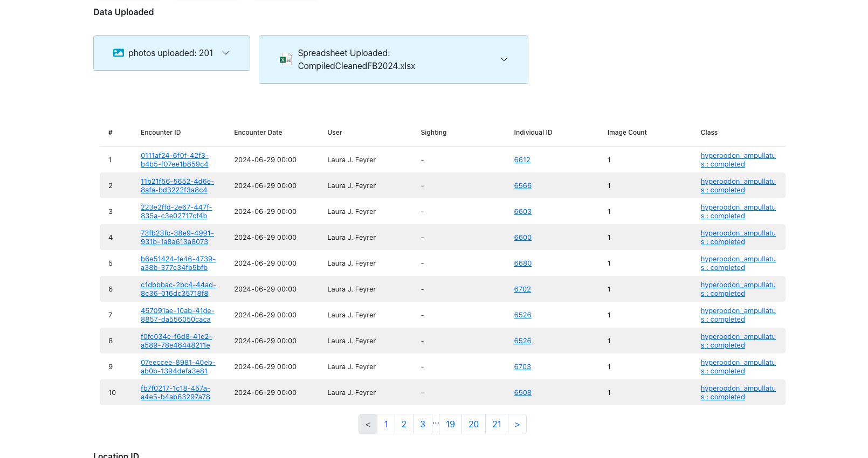
Task: Open individual ID 6703
Action: 522,367
